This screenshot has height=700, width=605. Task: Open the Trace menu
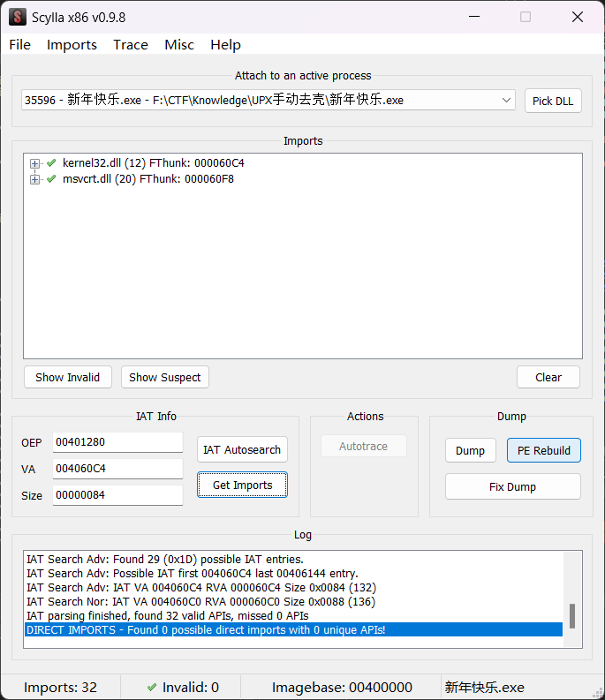(x=131, y=45)
